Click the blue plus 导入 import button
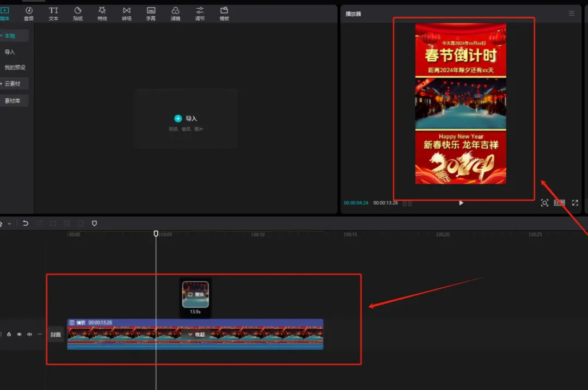 tap(186, 119)
